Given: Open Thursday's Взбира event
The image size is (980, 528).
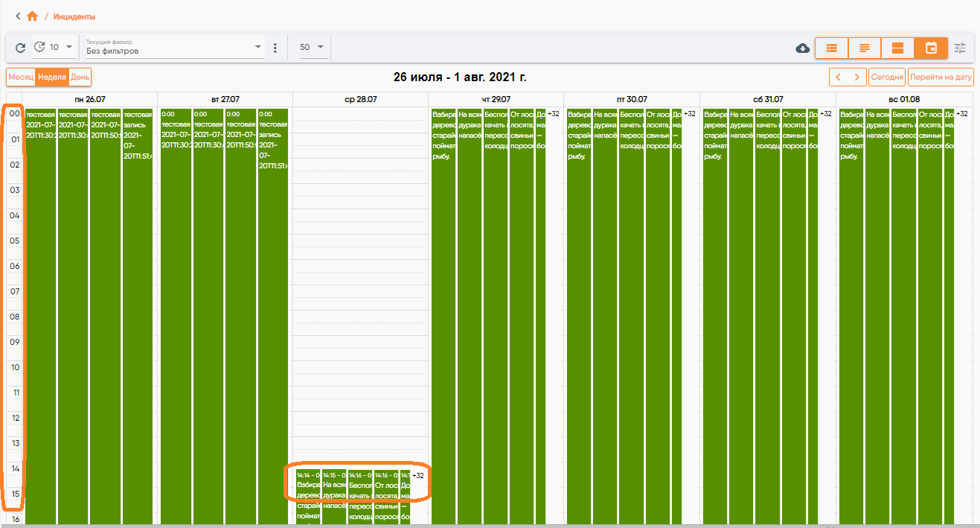Looking at the screenshot, I should click(443, 317).
